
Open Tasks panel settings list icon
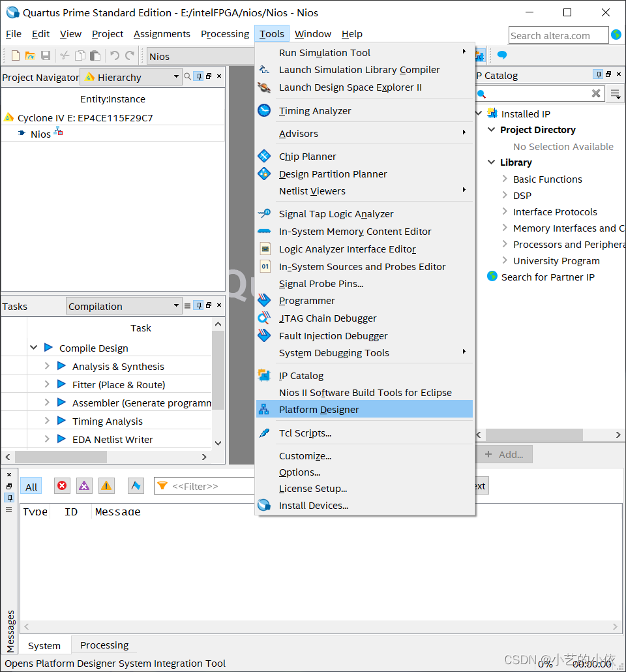click(187, 305)
